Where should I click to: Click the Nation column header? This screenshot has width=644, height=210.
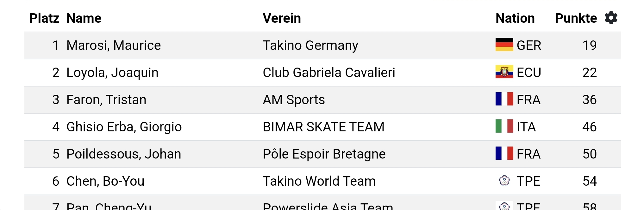pyautogui.click(x=515, y=18)
